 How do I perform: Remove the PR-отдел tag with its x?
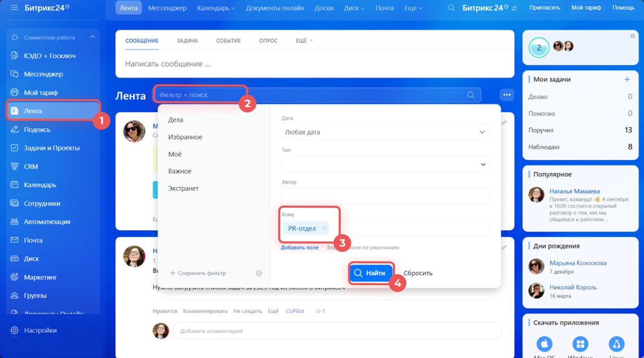(x=324, y=228)
